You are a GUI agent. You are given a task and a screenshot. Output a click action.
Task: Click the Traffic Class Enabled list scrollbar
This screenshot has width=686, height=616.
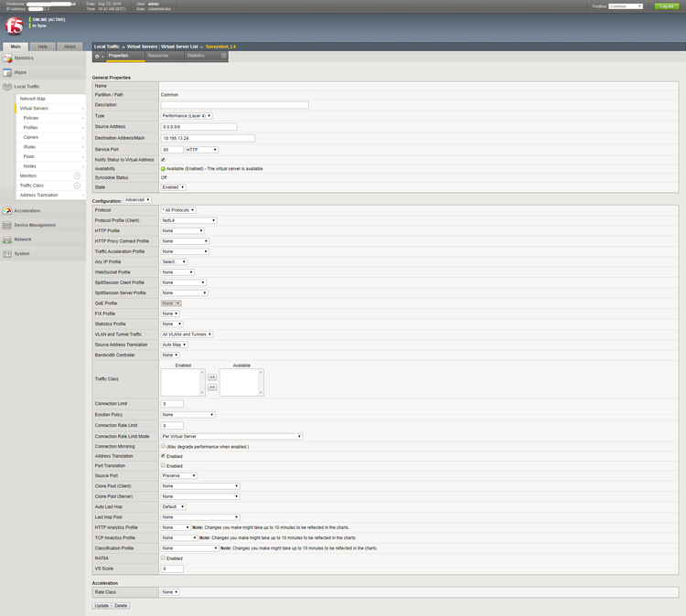(202, 383)
